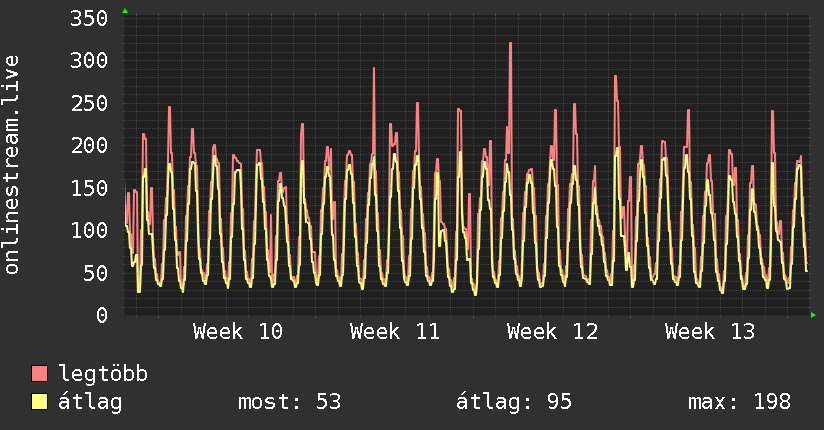Click the 0 y-axis label
This screenshot has height=430, width=824.
102,315
